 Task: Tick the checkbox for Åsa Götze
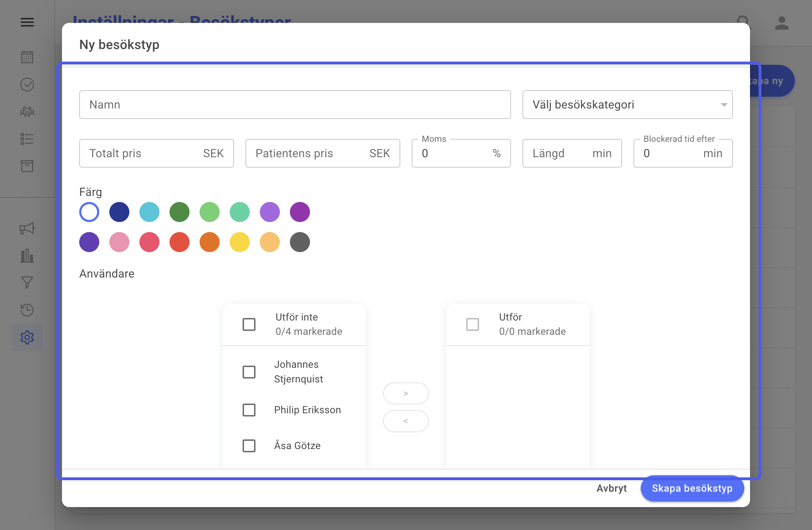[x=249, y=446]
